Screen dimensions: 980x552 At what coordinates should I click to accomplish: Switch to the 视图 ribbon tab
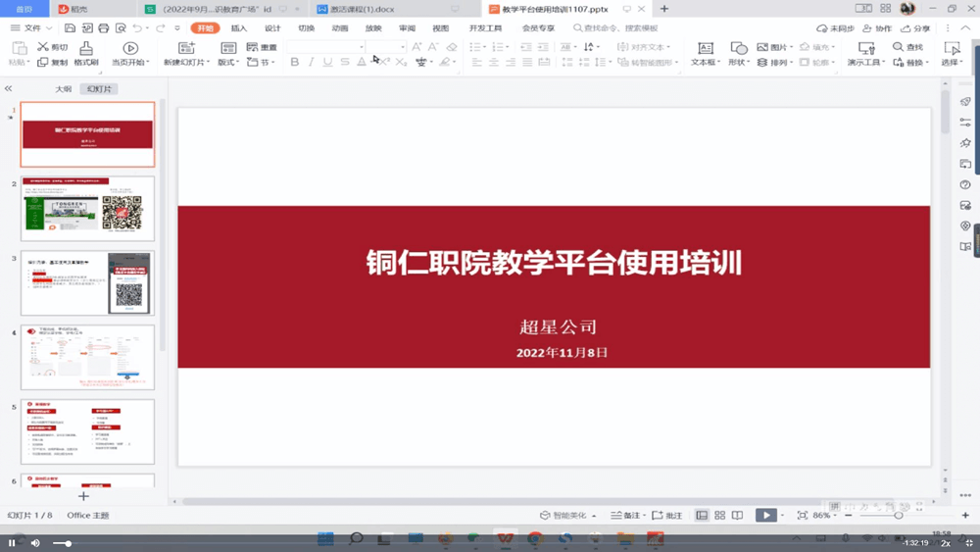click(441, 28)
